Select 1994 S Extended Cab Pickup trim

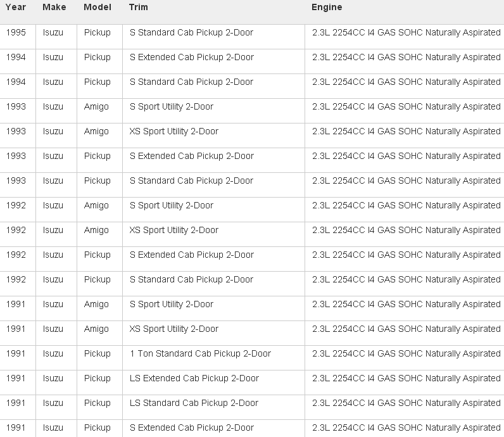192,57
